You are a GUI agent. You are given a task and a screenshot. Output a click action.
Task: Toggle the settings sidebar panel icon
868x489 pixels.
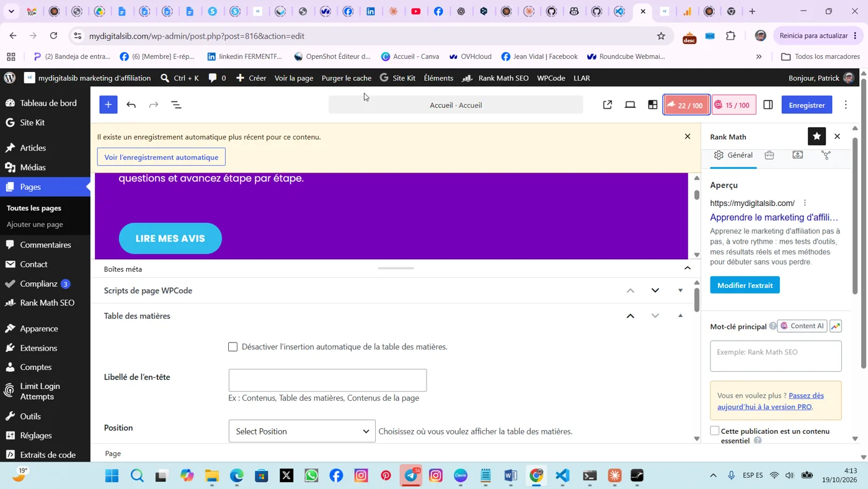(768, 105)
